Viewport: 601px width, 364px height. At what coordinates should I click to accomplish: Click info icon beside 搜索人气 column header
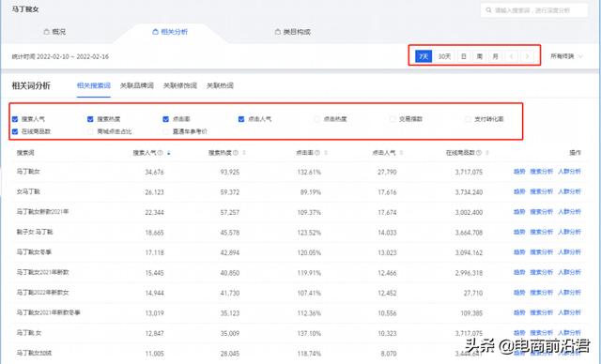point(160,153)
